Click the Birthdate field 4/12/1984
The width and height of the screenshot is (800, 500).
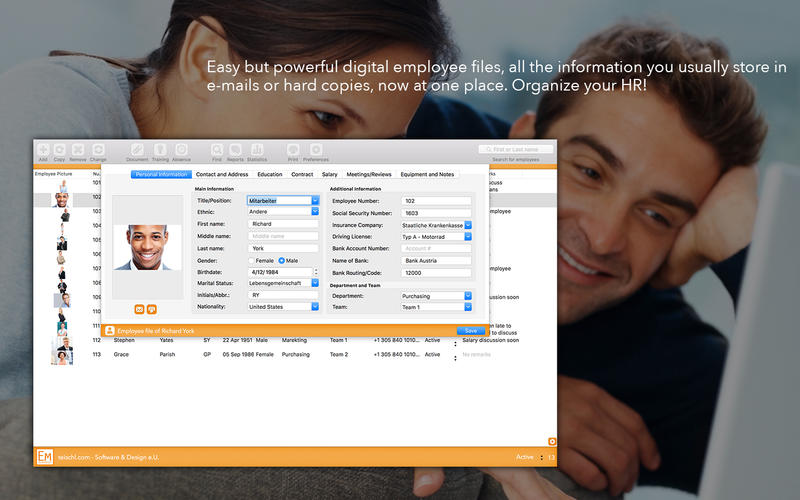pyautogui.click(x=280, y=272)
